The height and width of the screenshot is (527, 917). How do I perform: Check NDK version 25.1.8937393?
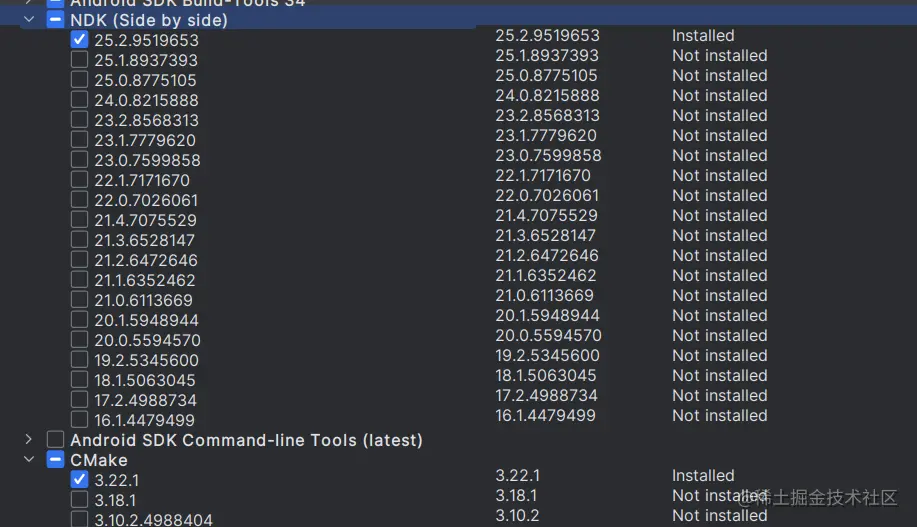pos(80,59)
